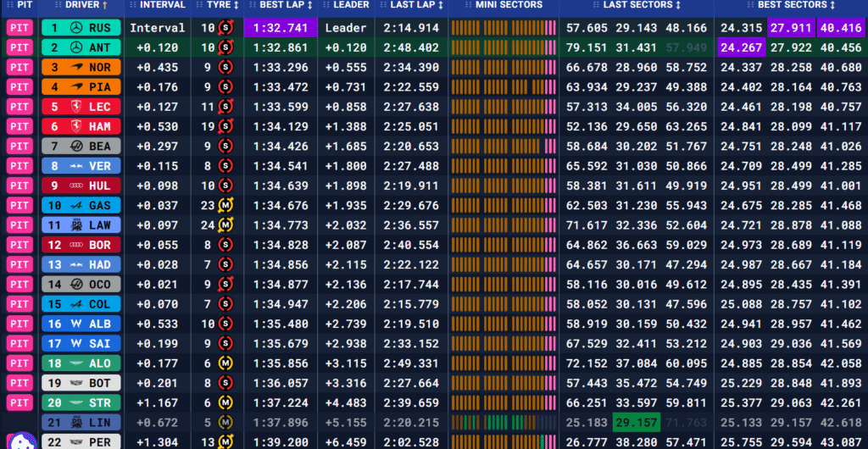Grab the drag handle beside the INTERVAL header

click(131, 5)
